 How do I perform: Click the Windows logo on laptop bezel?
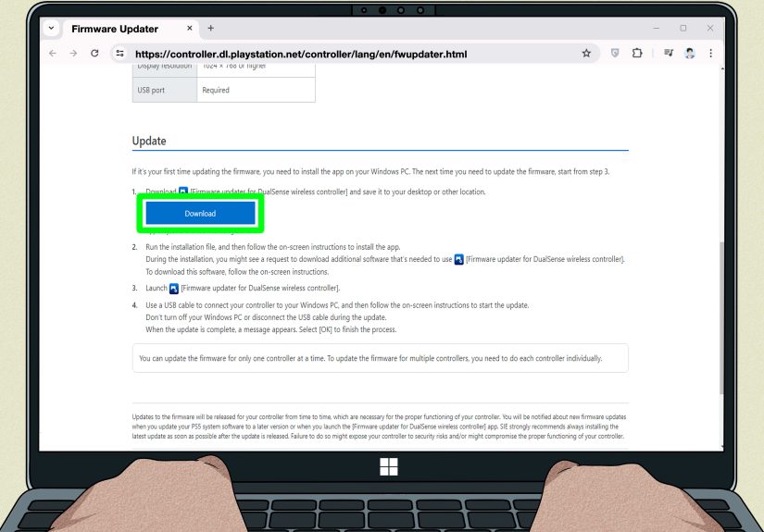tap(388, 466)
